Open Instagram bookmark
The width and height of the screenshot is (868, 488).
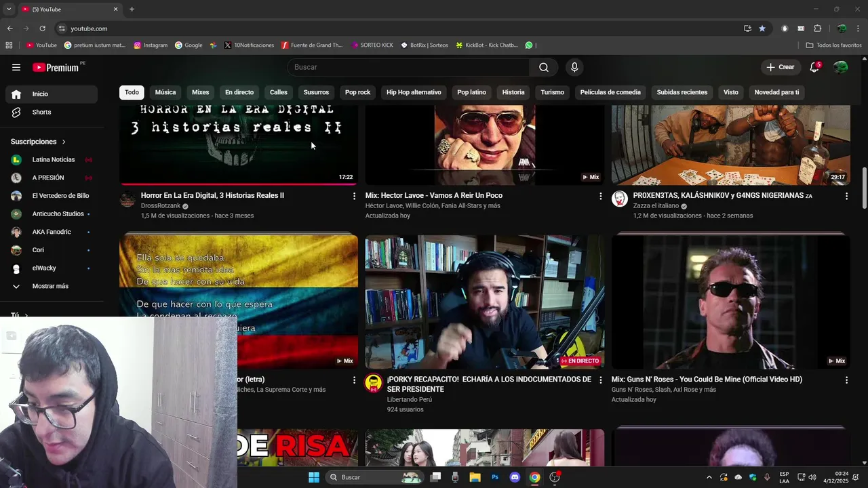(151, 45)
